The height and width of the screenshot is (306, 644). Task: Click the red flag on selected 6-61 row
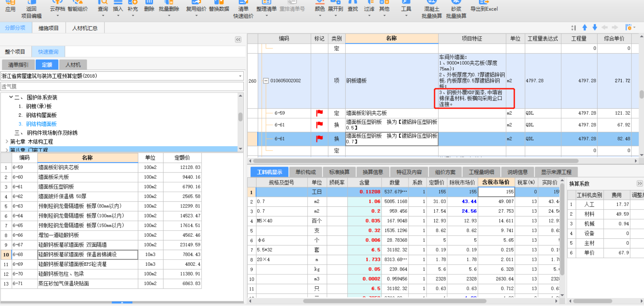319,138
